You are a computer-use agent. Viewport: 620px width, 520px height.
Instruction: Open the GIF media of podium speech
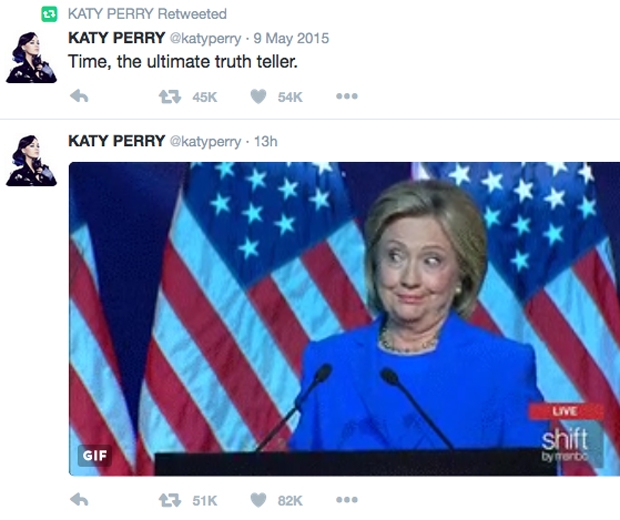(344, 319)
